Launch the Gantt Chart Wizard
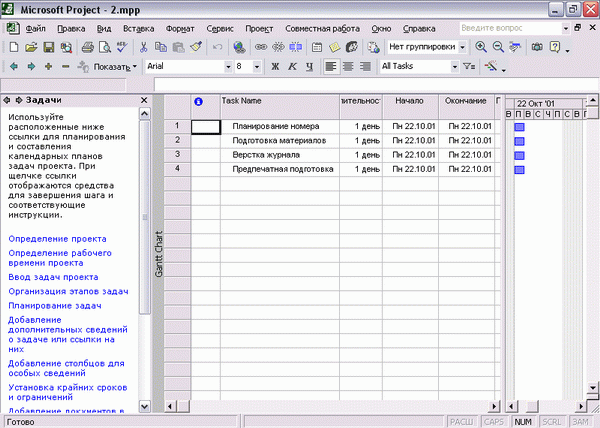The image size is (600, 428). tap(491, 67)
